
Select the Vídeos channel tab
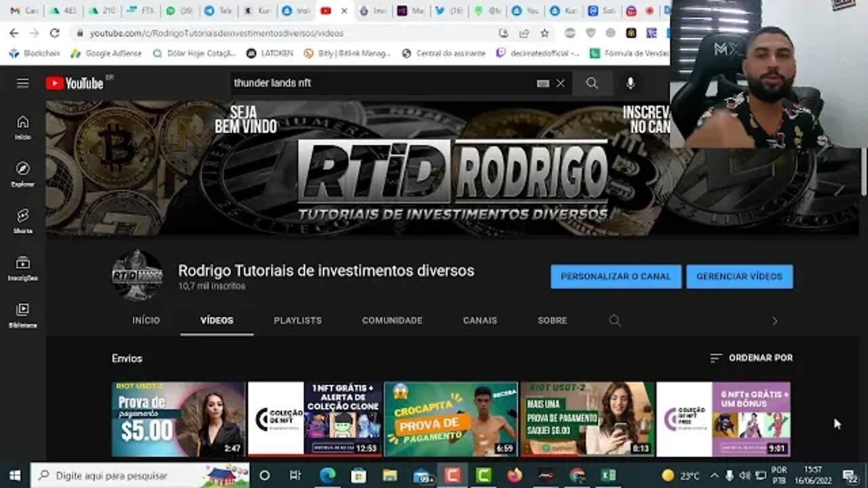pyautogui.click(x=217, y=321)
